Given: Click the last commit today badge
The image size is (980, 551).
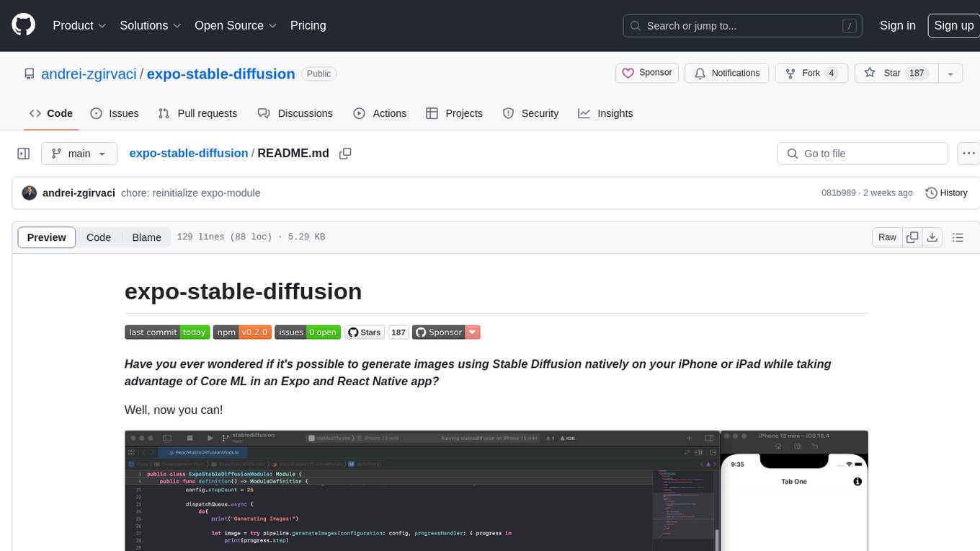Looking at the screenshot, I should click(167, 332).
